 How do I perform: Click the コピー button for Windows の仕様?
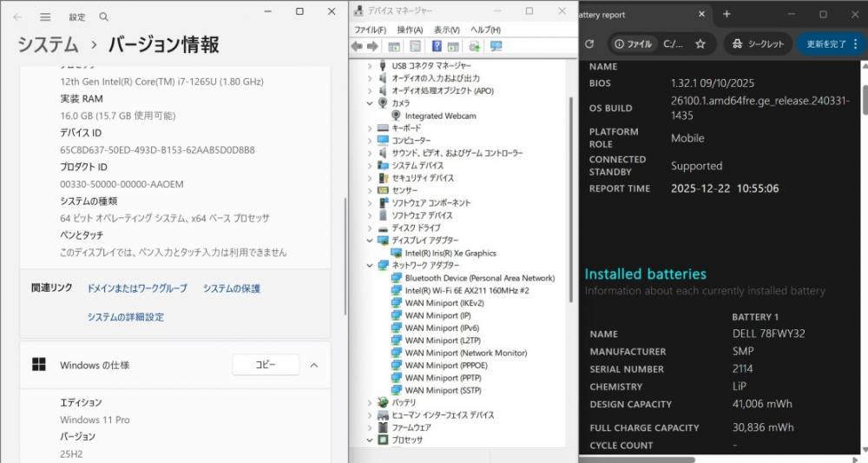[266, 365]
